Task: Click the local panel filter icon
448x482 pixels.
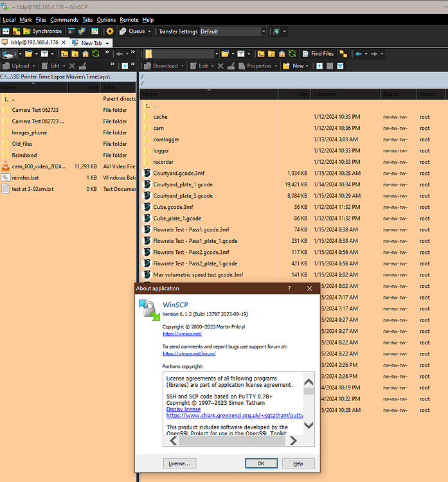Action: click(x=44, y=54)
